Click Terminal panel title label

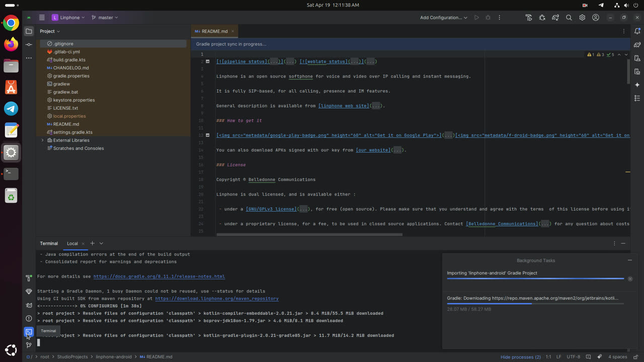coord(49,243)
